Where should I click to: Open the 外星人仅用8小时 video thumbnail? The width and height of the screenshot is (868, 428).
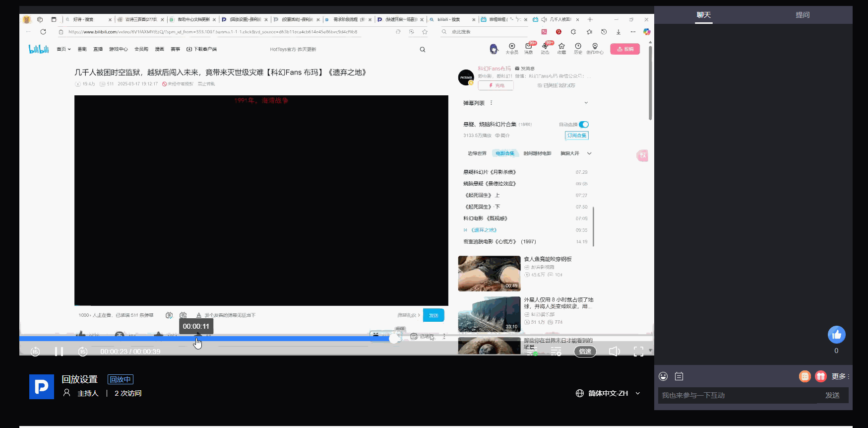pyautogui.click(x=489, y=314)
